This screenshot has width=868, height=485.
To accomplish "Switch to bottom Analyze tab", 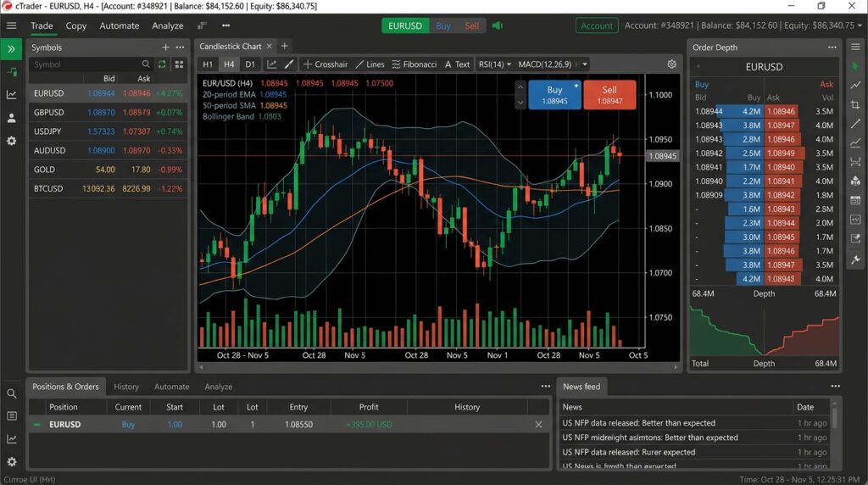I will pyautogui.click(x=218, y=387).
